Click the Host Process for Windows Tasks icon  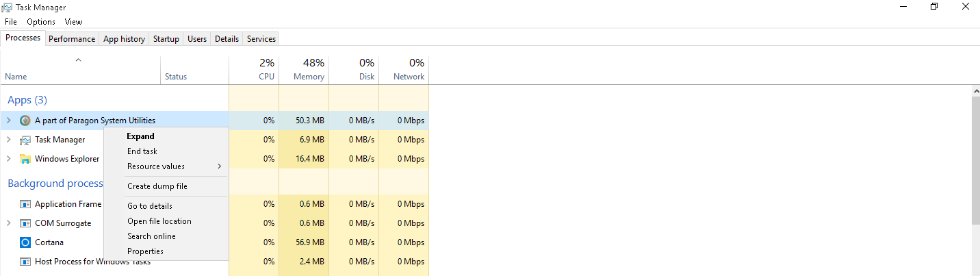[25, 262]
